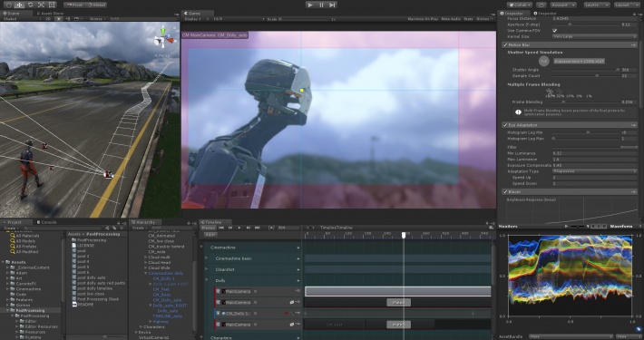The width and height of the screenshot is (644, 340).
Task: Click the Timeline Preview button
Action: click(209, 228)
